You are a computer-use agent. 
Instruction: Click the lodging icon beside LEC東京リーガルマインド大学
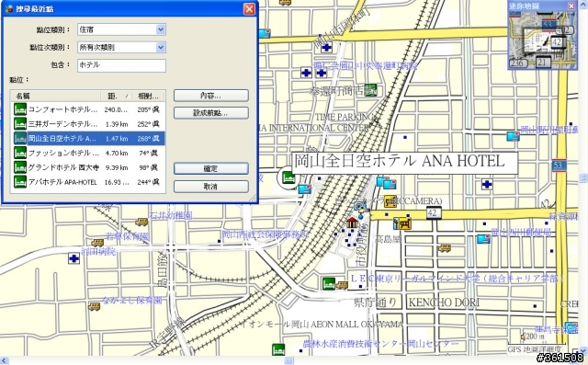coord(329,284)
